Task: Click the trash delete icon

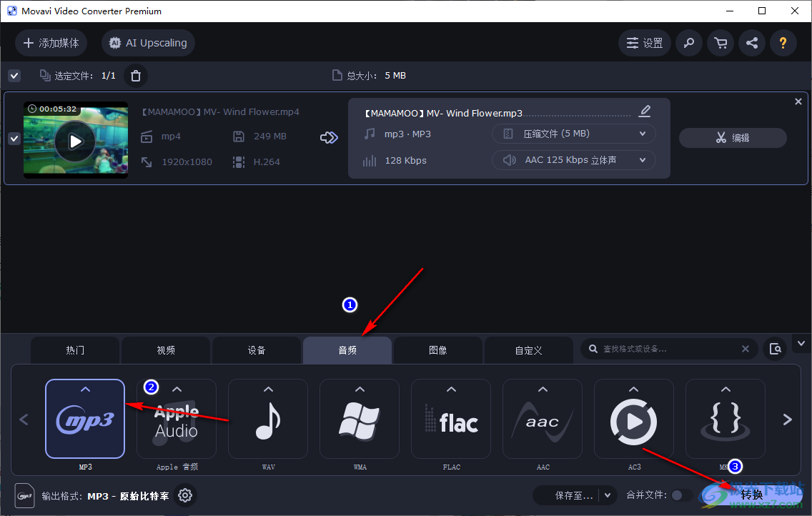Action: pos(136,76)
